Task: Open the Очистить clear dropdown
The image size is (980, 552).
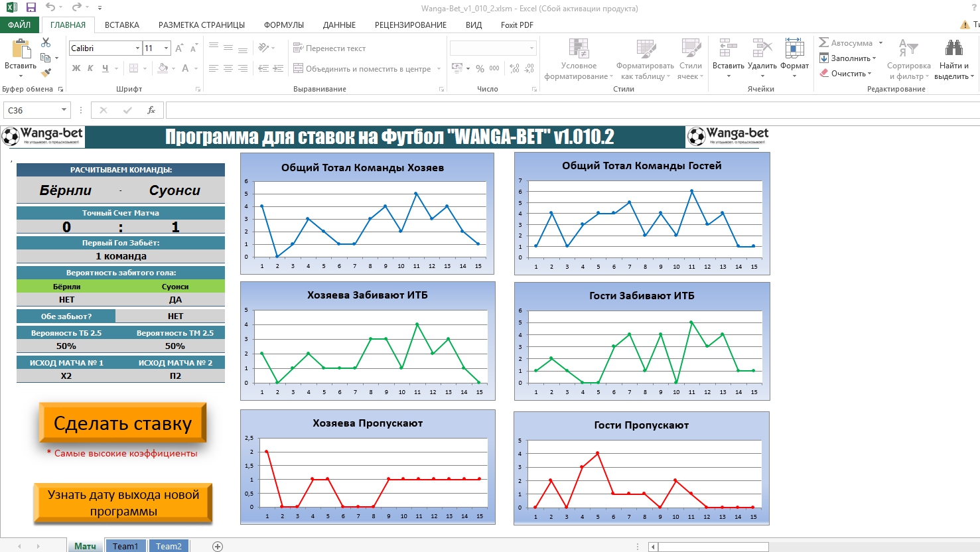Action: pyautogui.click(x=869, y=74)
